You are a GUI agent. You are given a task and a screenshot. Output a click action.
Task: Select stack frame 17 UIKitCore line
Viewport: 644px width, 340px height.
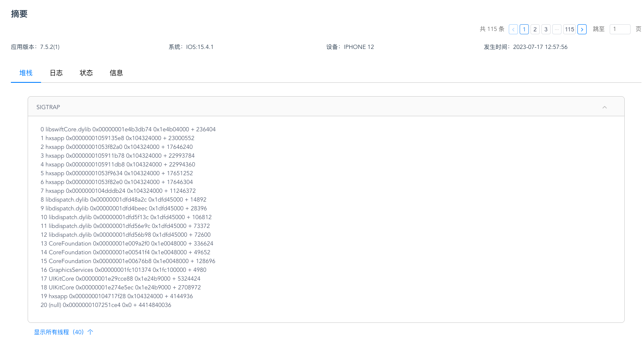point(121,279)
